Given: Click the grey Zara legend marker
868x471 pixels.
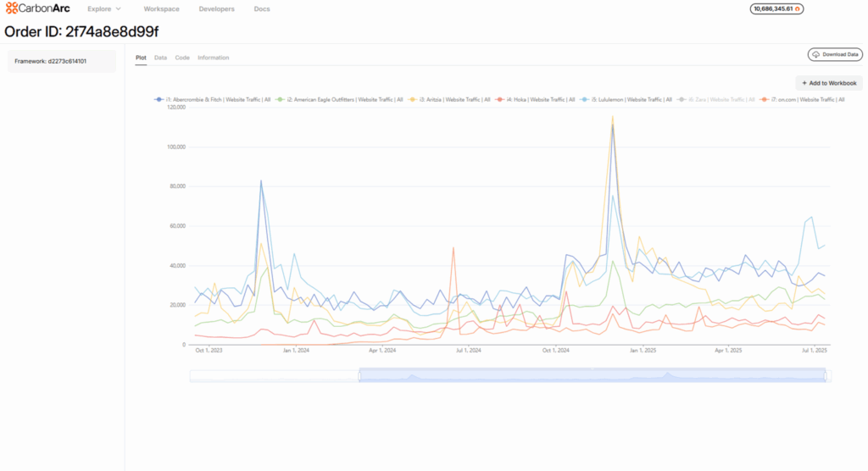Looking at the screenshot, I should pyautogui.click(x=682, y=100).
